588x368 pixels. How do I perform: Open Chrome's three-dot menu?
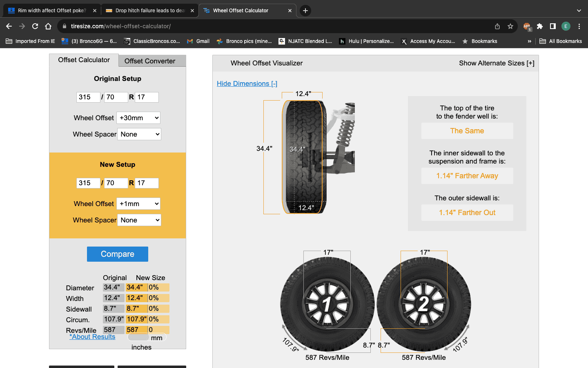[579, 26]
